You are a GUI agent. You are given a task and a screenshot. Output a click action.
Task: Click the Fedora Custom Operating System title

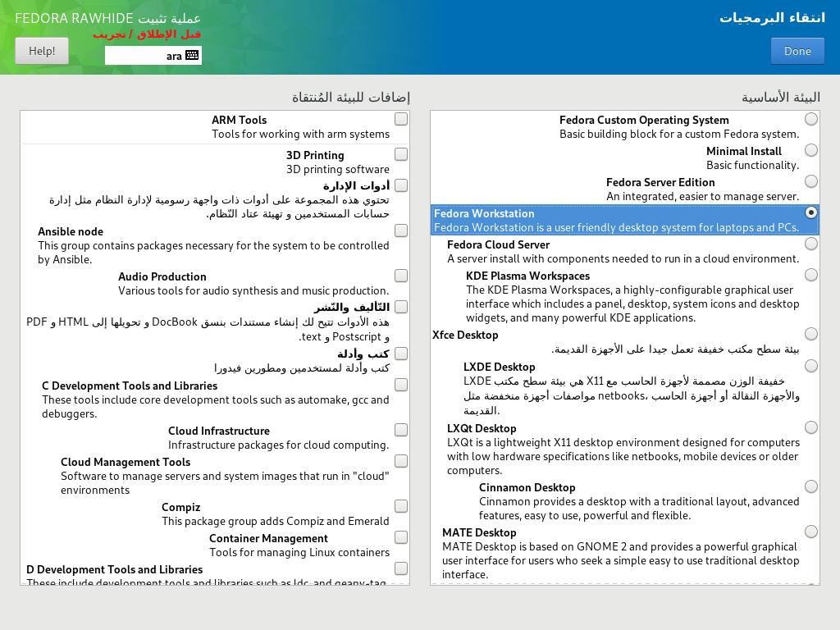point(644,120)
